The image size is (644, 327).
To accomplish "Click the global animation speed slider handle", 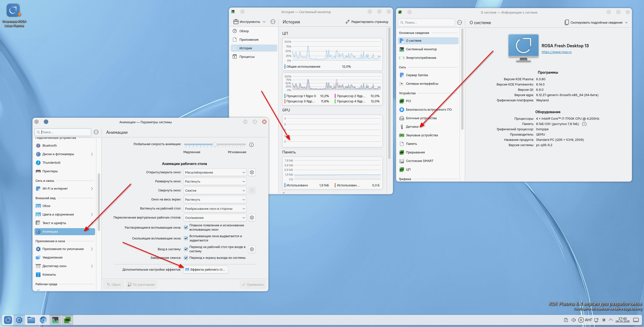I will 215,144.
